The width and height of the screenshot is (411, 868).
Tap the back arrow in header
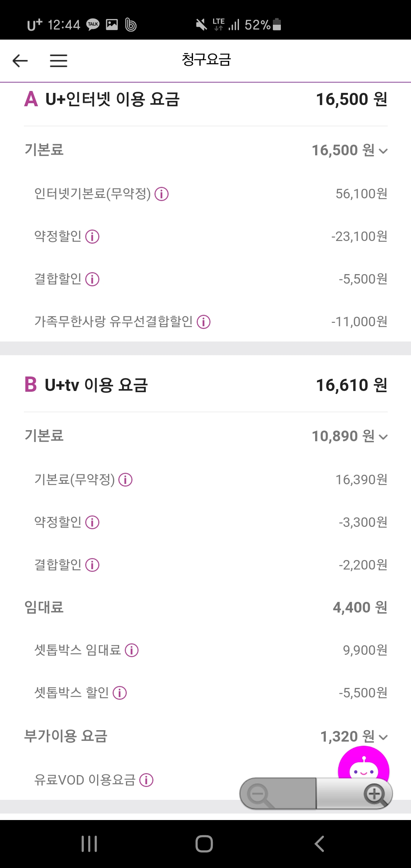tap(20, 61)
